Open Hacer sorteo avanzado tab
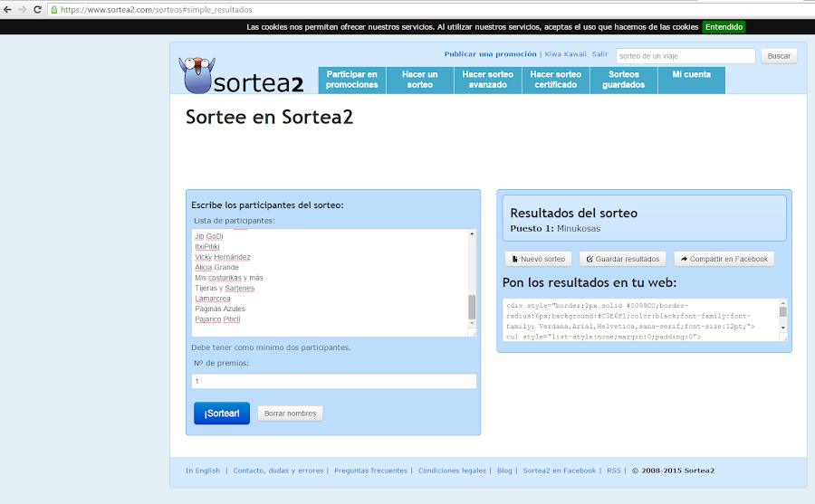Viewport: 815px width, 504px height. 487,80
